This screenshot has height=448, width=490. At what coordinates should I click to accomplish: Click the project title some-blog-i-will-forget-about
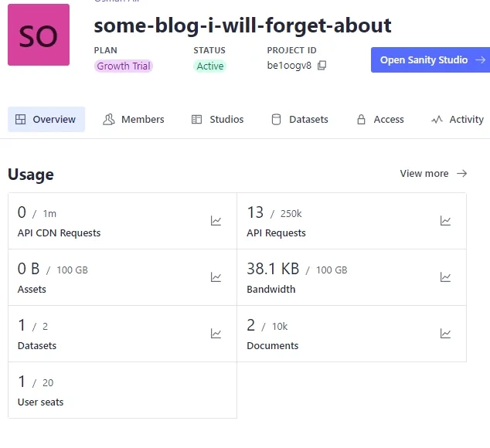(243, 25)
